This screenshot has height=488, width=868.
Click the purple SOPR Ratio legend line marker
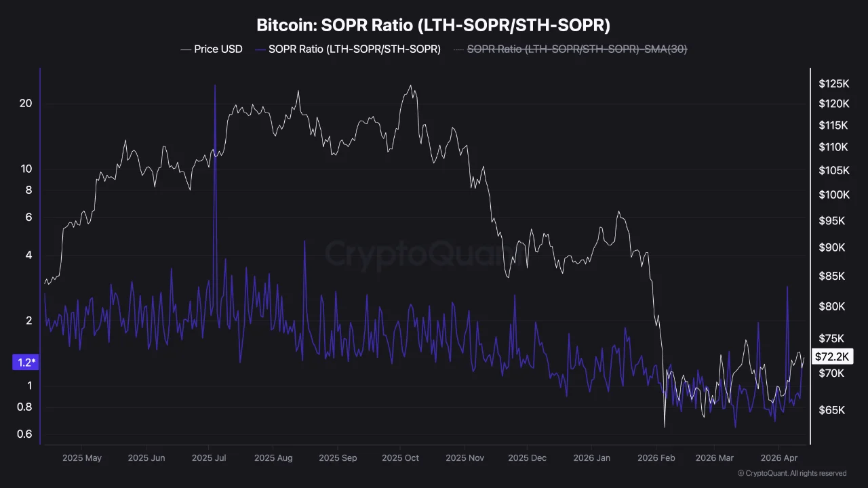pos(260,49)
